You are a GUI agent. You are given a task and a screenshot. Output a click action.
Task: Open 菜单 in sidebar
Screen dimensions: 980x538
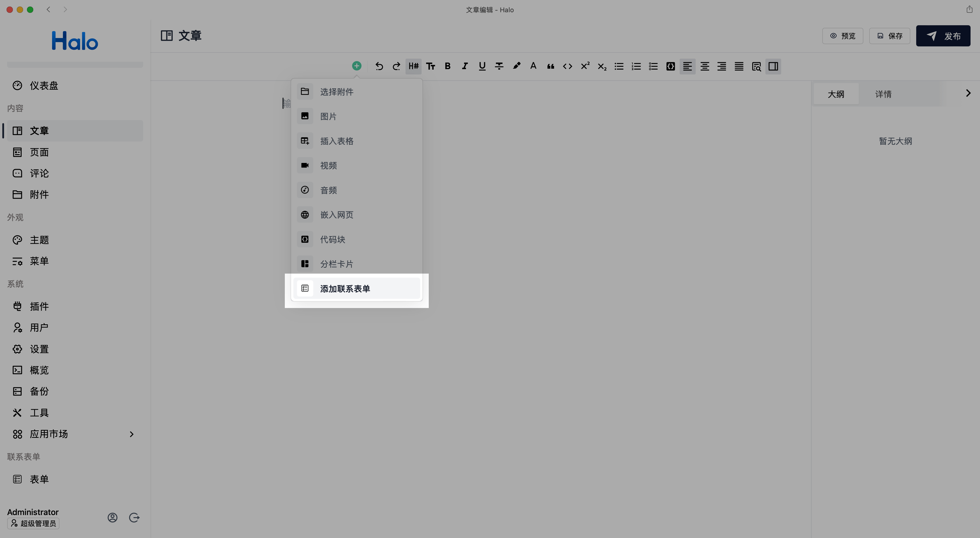point(75,261)
